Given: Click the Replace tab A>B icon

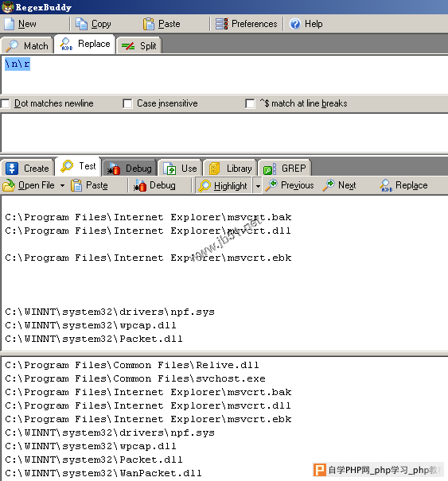Looking at the screenshot, I should pos(66,45).
